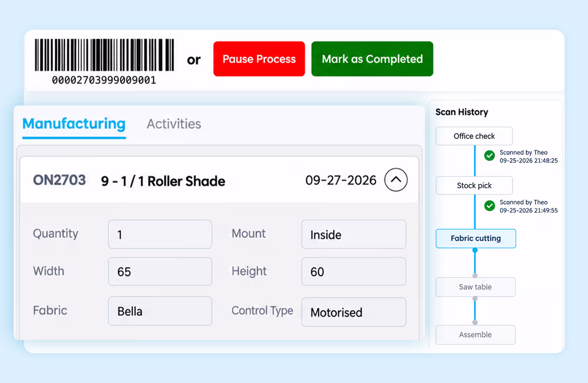
Task: Click the timestamp 09-25-2026 21:48:25
Action: (528, 160)
